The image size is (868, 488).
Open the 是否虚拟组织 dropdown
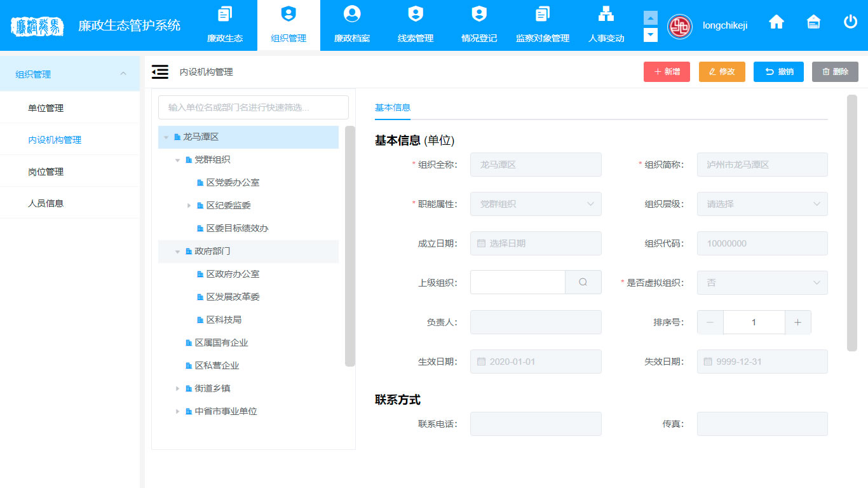(762, 283)
